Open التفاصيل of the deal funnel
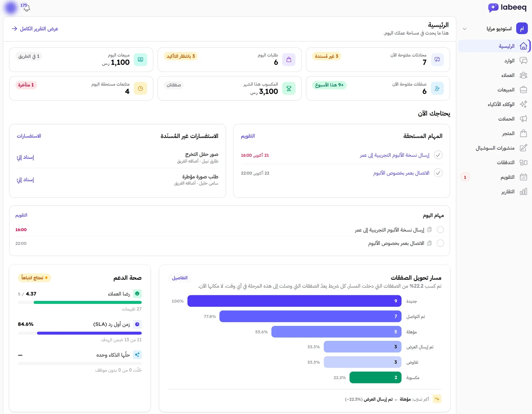532x414 pixels. (x=180, y=278)
